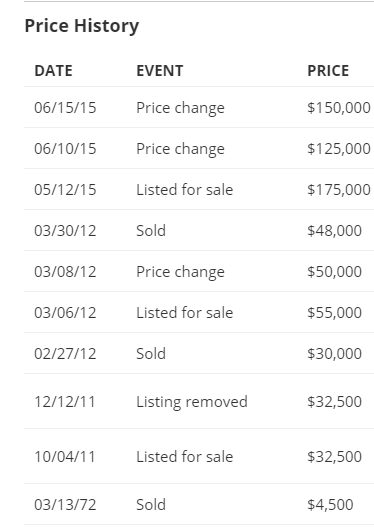Select the 02/27/12 Sold event
374x528 pixels.
click(151, 354)
